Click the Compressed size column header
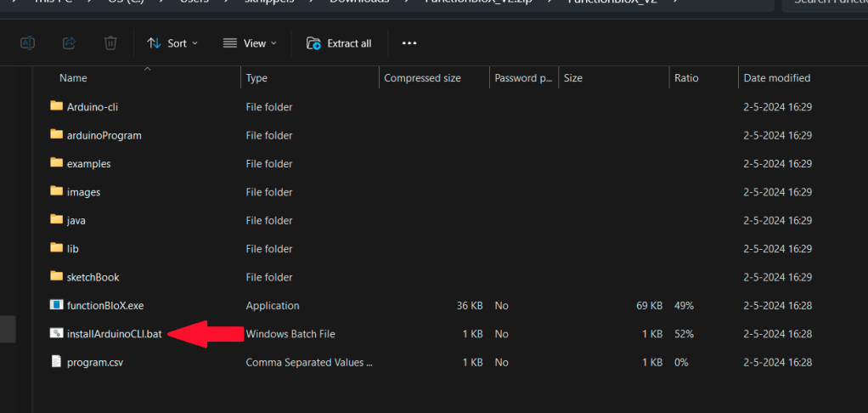Screen dimensions: 868x413 click(x=422, y=78)
